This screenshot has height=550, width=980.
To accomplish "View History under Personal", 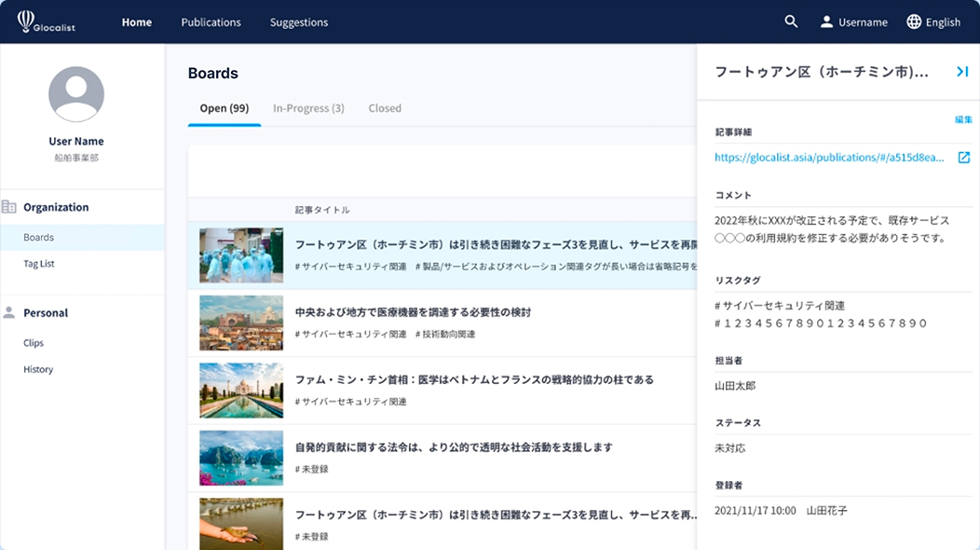I will [x=37, y=369].
